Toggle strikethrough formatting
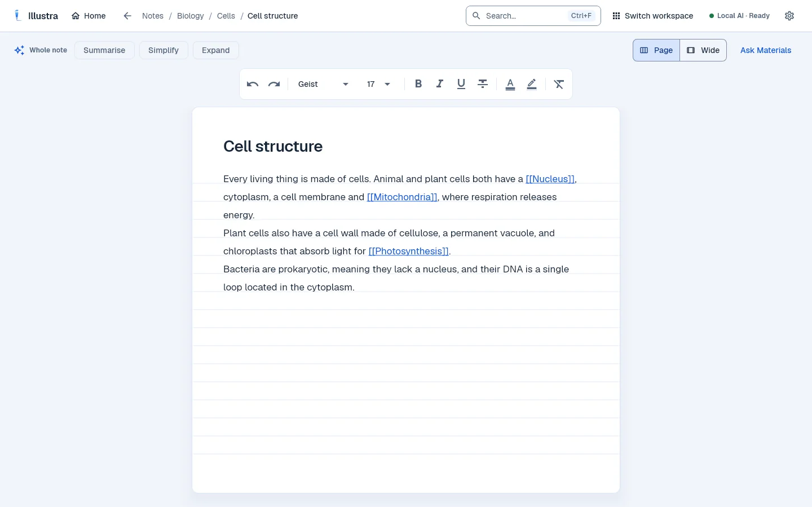 click(x=483, y=84)
